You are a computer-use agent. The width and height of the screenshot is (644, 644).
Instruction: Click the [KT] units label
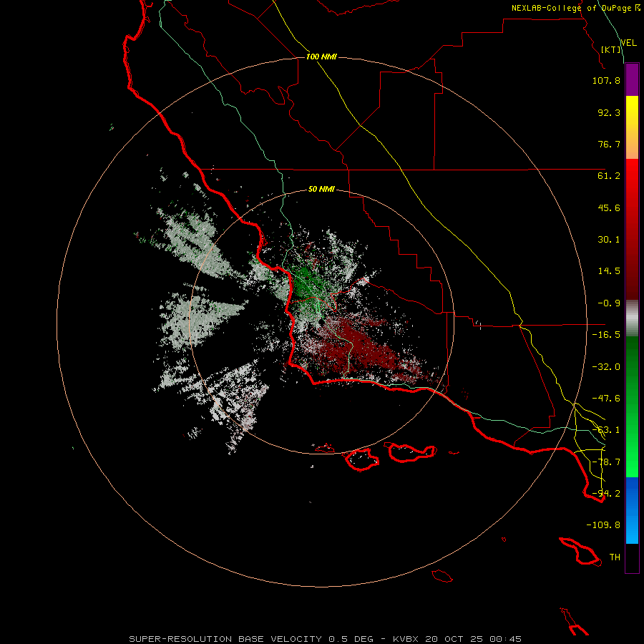coord(611,49)
